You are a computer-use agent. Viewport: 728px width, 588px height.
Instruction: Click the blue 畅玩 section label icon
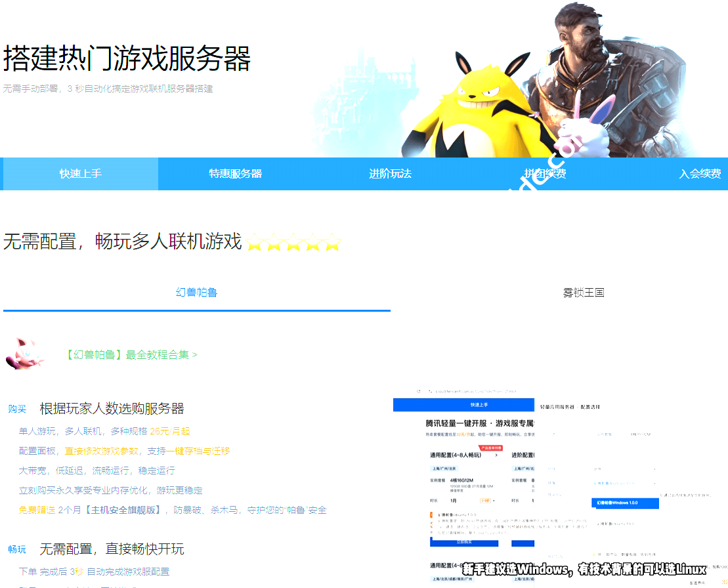point(18,549)
